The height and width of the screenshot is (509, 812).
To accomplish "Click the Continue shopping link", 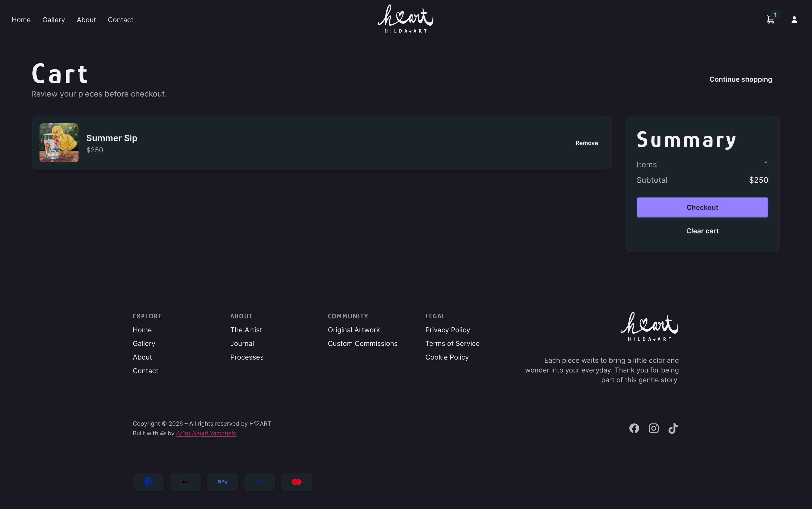I will coord(741,79).
